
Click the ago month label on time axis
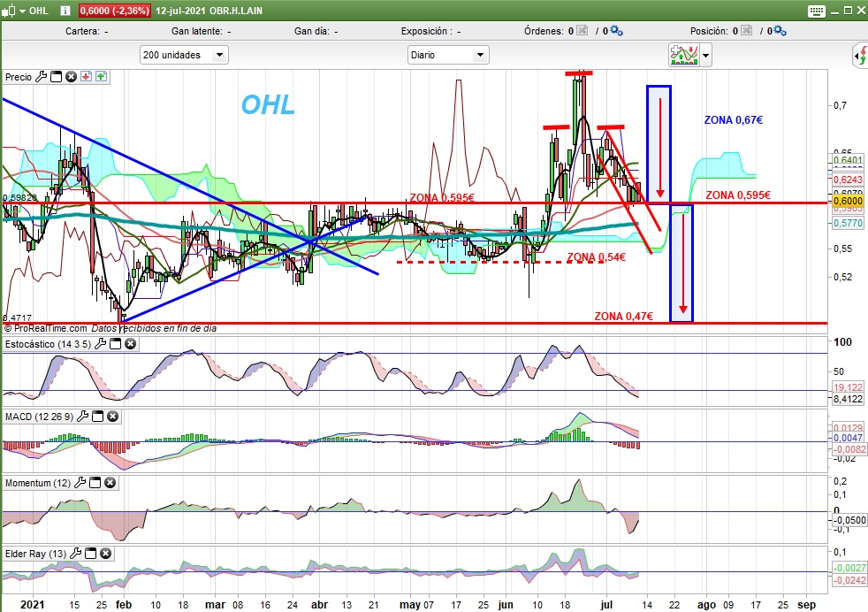pyautogui.click(x=706, y=605)
